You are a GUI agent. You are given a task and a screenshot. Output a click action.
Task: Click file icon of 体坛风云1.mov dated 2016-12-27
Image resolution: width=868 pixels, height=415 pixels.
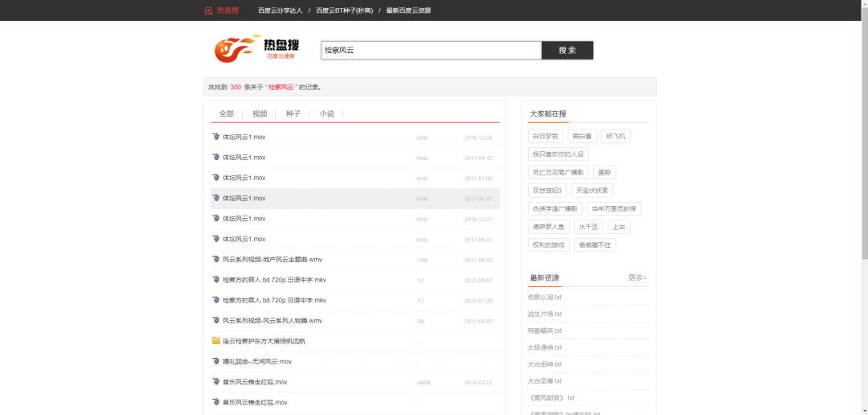tap(216, 218)
